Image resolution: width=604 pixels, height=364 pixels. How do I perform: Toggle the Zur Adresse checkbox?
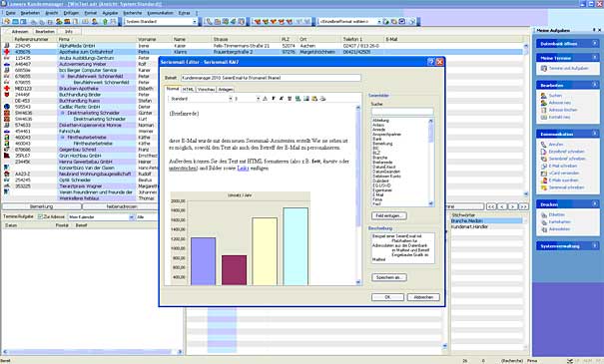coord(40,217)
